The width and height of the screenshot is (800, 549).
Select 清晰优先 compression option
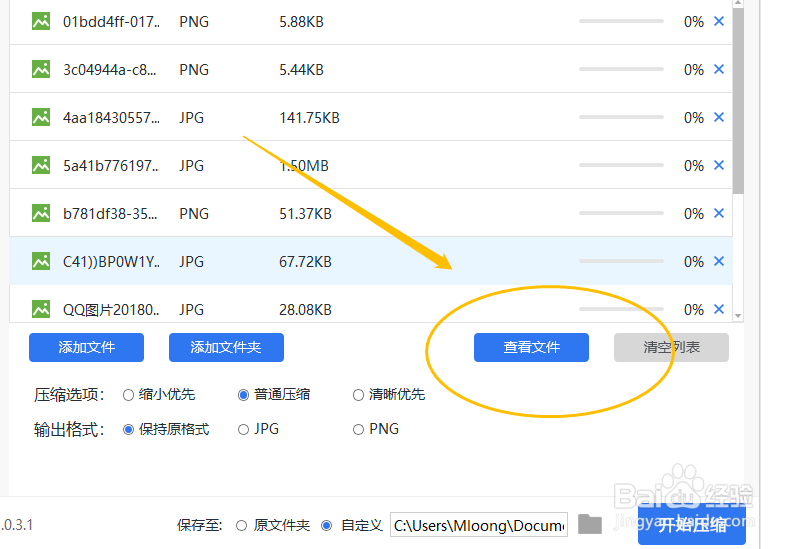(x=359, y=395)
